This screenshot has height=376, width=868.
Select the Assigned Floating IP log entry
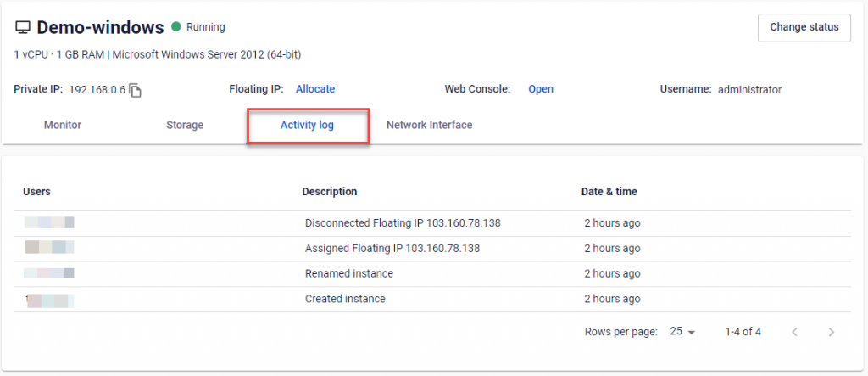[x=392, y=249]
